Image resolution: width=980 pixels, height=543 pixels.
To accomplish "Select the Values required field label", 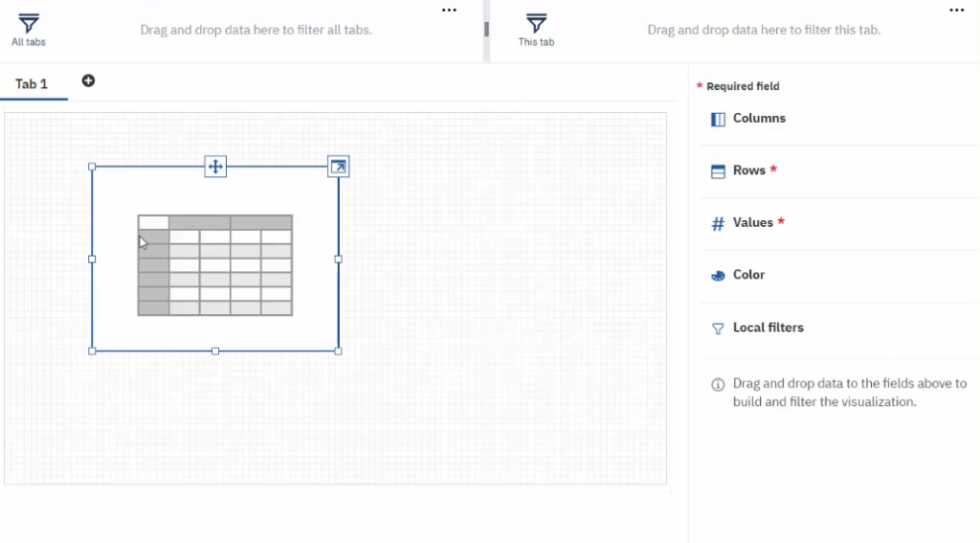I will click(753, 223).
